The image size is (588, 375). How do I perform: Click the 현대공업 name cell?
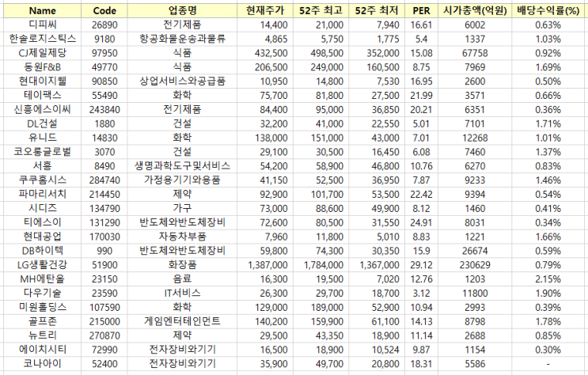43,237
